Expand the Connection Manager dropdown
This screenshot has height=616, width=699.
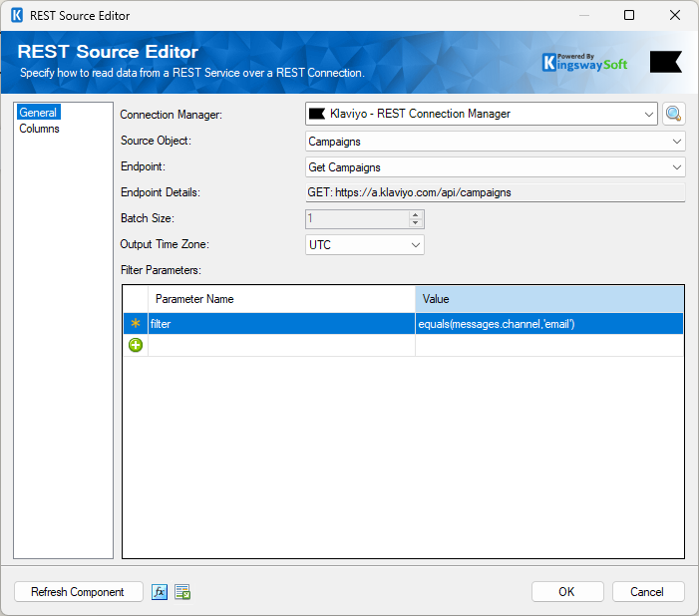pos(649,114)
